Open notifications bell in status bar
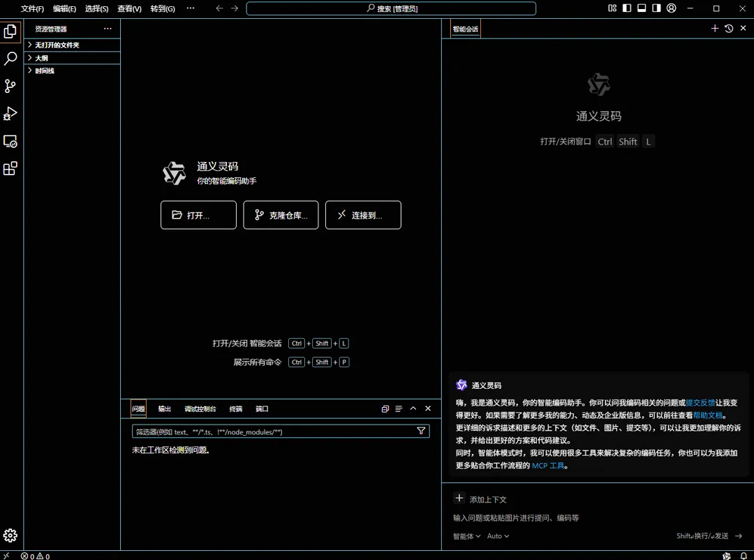This screenshot has width=754, height=560. (744, 556)
